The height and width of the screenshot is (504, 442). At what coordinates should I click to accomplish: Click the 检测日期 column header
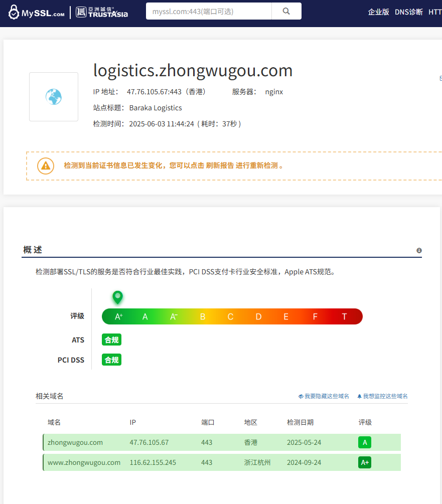(300, 422)
